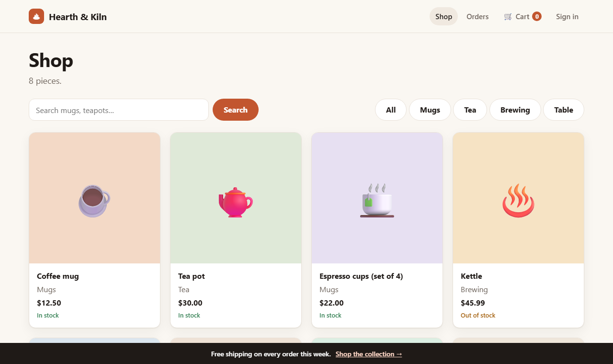Open the Kettle product image
The image size is (613, 364).
click(x=518, y=198)
